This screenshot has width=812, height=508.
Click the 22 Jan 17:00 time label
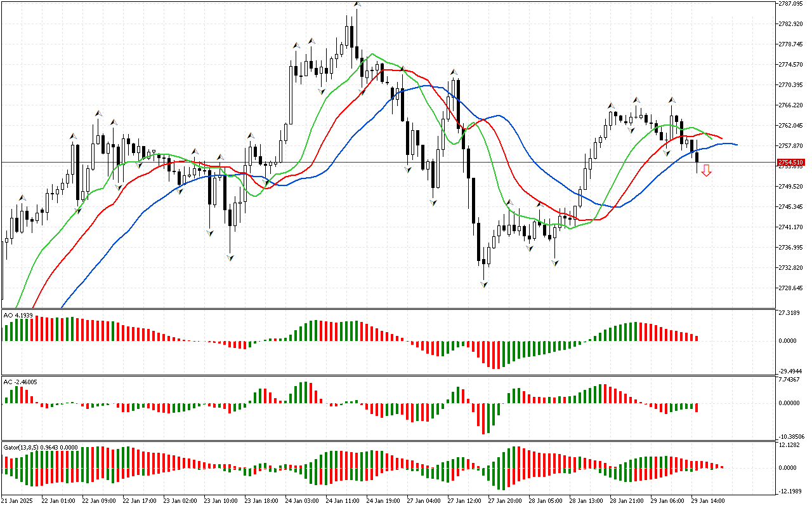[x=140, y=500]
